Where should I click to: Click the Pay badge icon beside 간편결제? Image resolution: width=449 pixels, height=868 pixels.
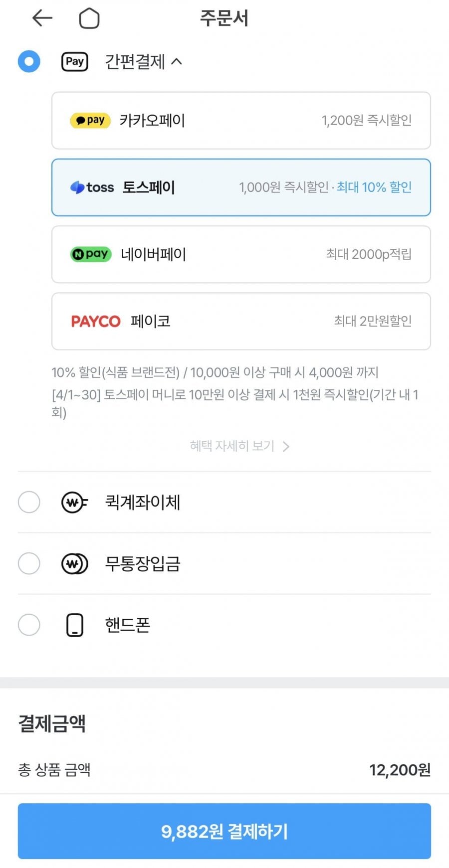[x=75, y=62]
